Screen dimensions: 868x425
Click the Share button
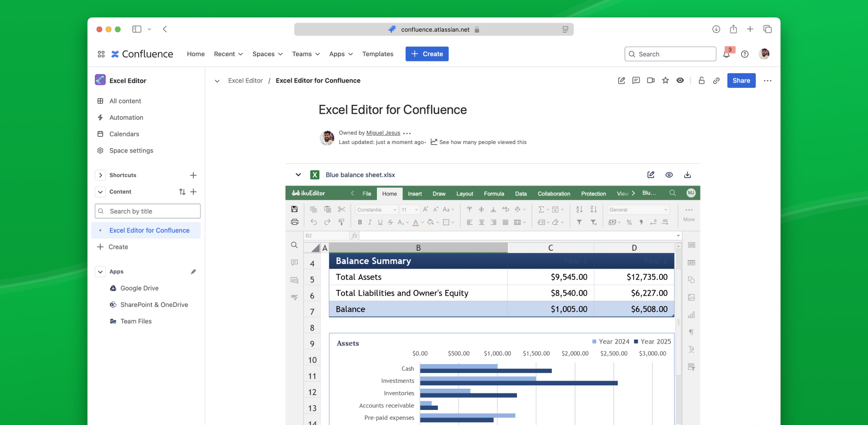click(741, 80)
